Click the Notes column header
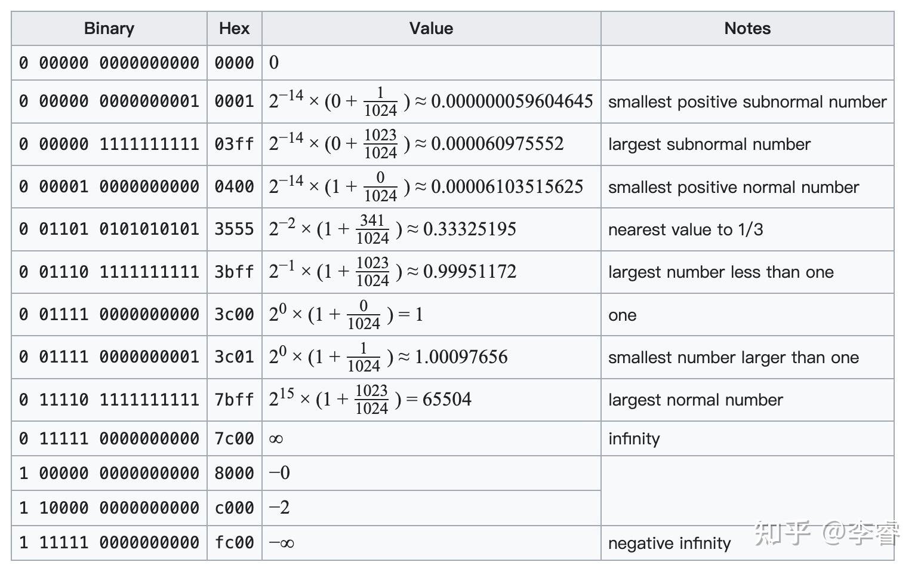The image size is (924, 571). click(747, 28)
